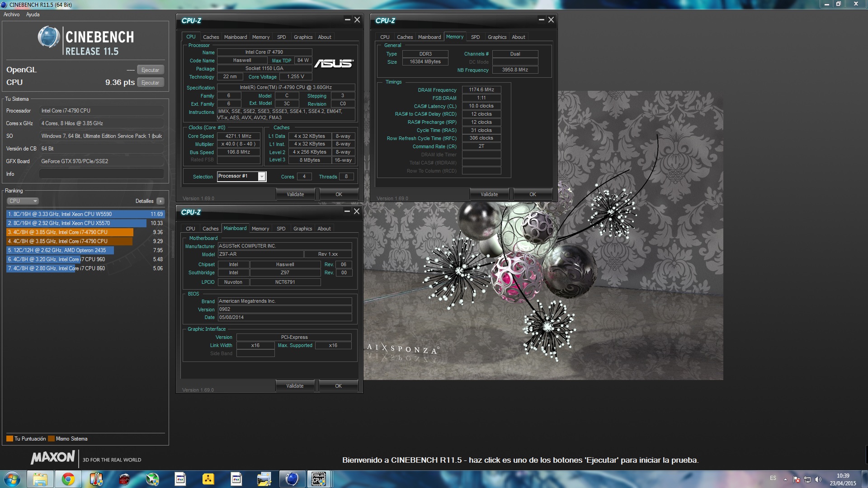Select ranking row Core i7 CPU 860
Image resolution: width=868 pixels, height=488 pixels.
tap(85, 268)
